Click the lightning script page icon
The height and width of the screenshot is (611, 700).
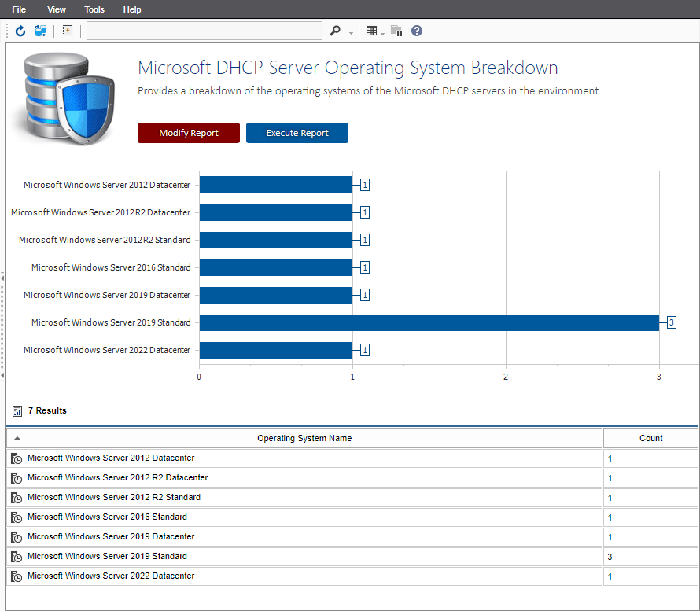(x=68, y=31)
